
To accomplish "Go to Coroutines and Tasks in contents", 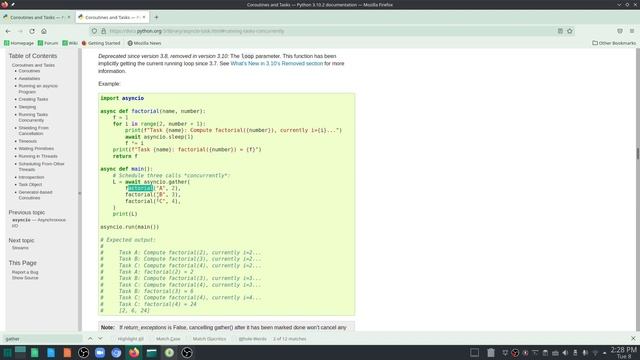I will [33, 65].
